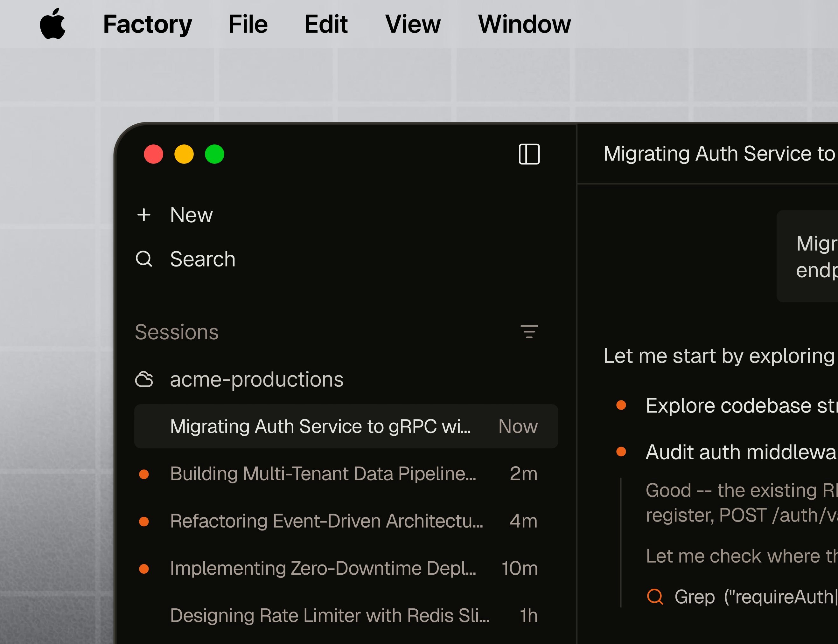Open the Window menu
838x644 pixels.
pos(525,24)
